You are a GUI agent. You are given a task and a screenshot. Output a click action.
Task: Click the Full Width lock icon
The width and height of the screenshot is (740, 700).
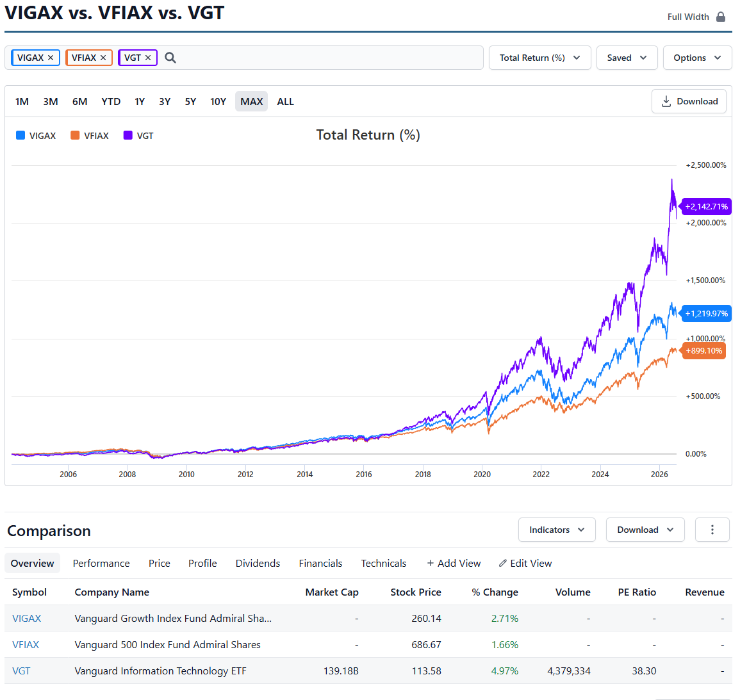[721, 17]
